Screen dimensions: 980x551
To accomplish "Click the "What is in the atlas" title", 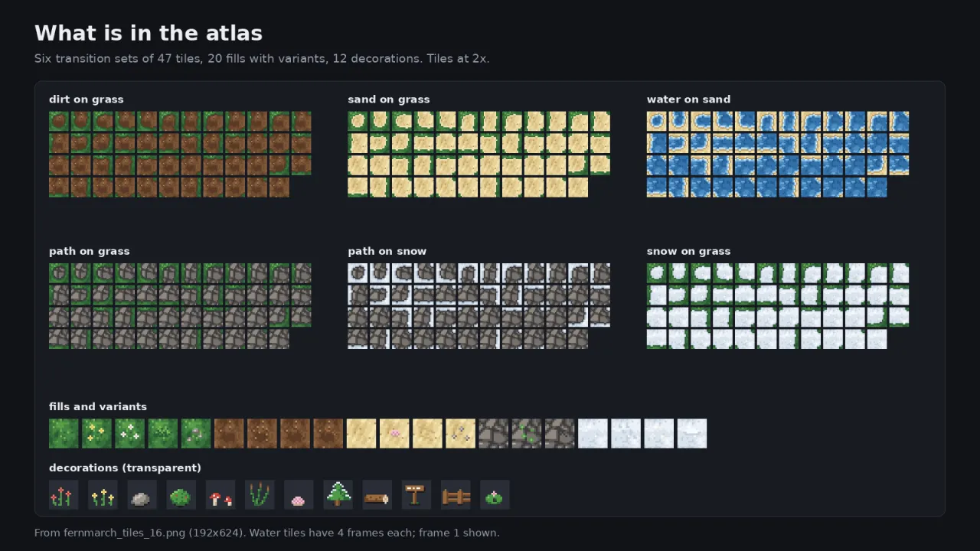I will (x=149, y=33).
